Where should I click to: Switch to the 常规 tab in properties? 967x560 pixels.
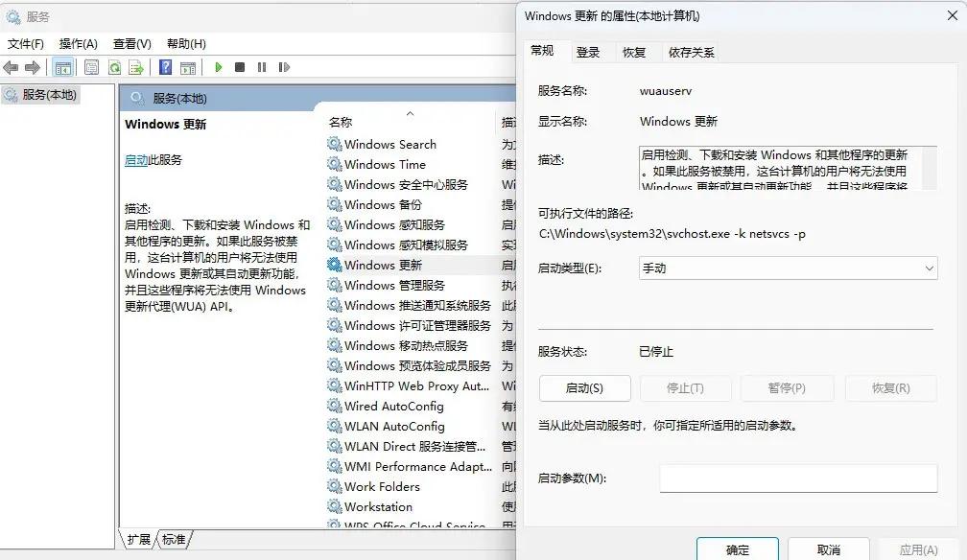click(x=542, y=51)
